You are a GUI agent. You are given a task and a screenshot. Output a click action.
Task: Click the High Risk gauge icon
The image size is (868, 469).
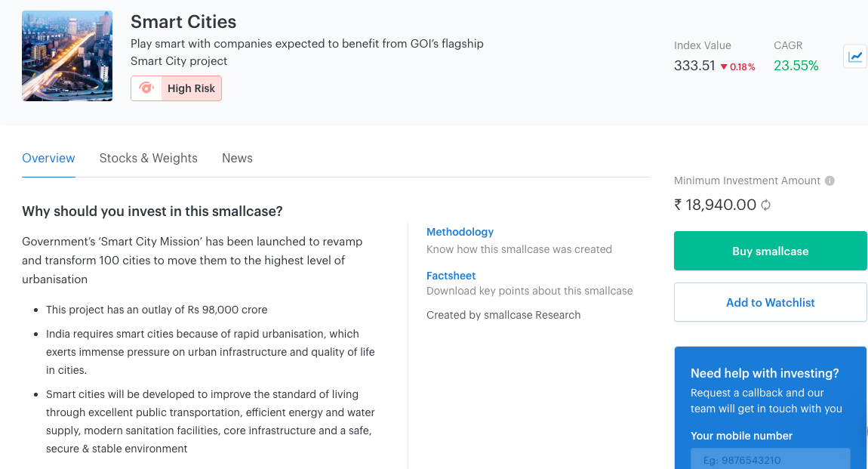pyautogui.click(x=146, y=88)
